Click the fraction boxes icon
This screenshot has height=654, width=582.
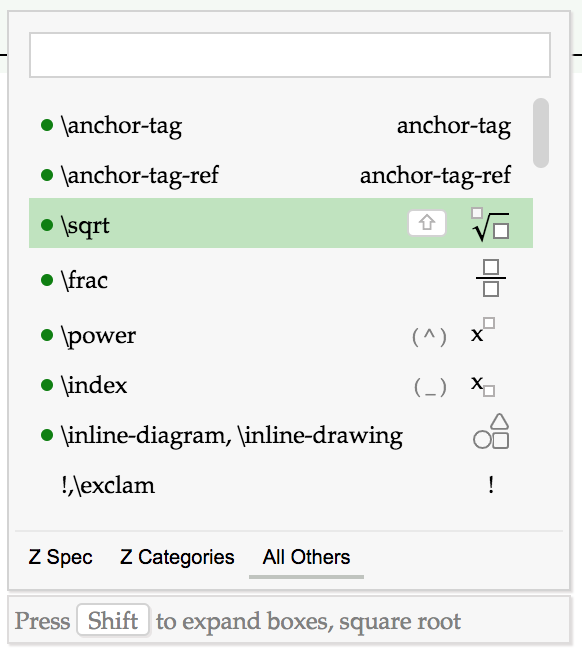491,278
